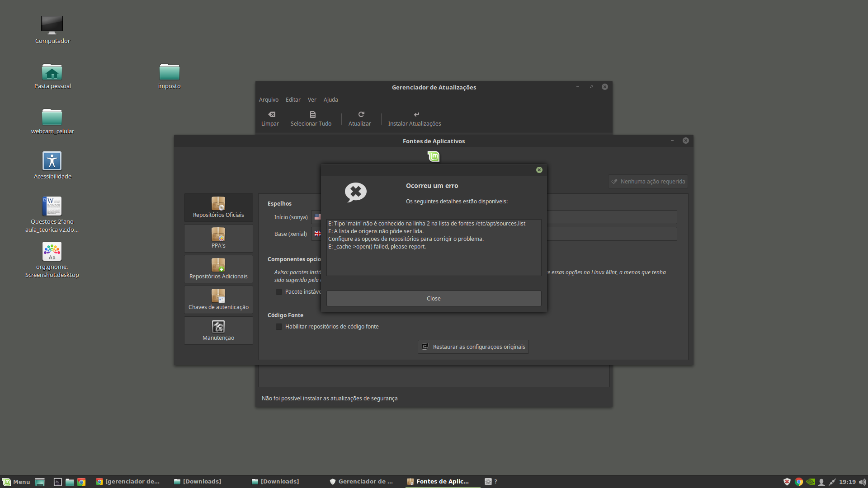
Task: Open Repositórios Oficiais section
Action: coord(218,207)
